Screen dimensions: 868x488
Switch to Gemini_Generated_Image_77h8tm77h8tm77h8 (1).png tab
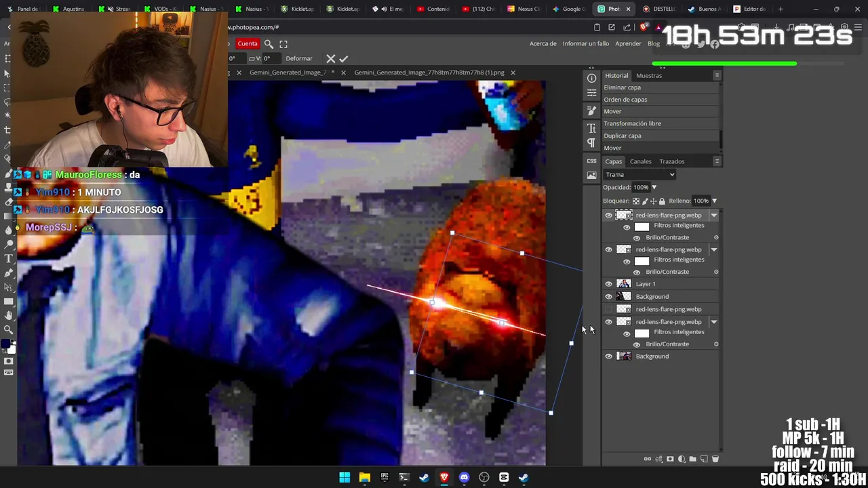click(429, 73)
